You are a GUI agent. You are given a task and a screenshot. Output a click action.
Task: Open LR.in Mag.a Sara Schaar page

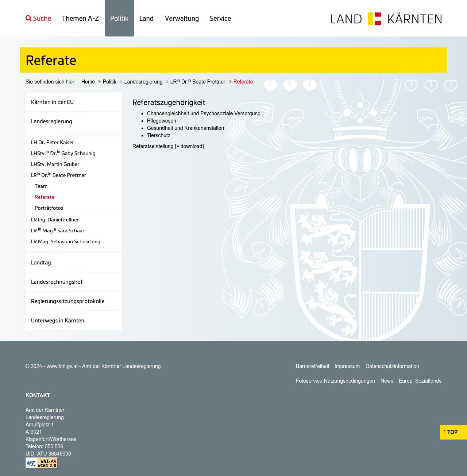58,231
